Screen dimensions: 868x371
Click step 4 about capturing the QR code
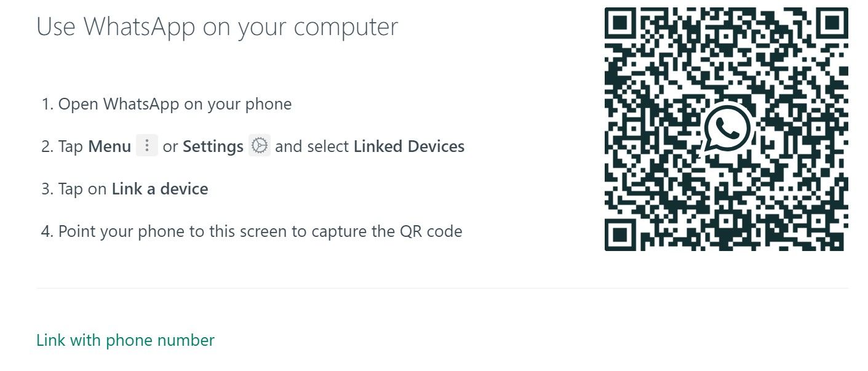tap(251, 231)
